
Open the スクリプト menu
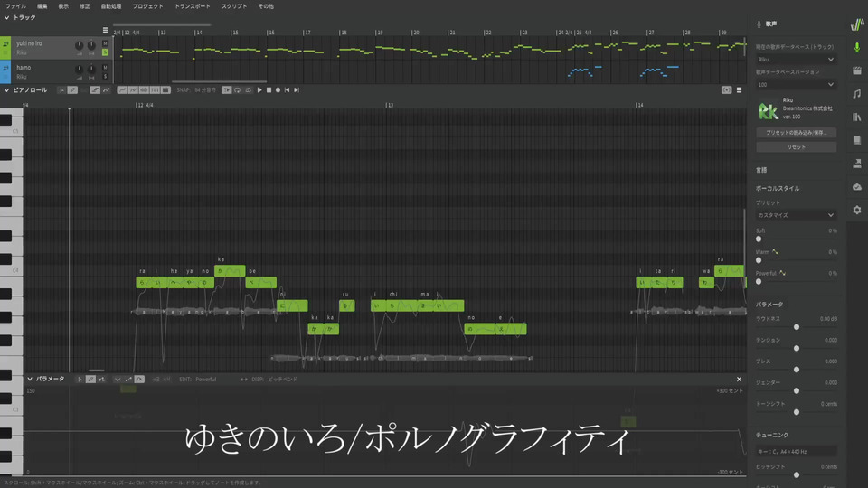pyautogui.click(x=234, y=6)
